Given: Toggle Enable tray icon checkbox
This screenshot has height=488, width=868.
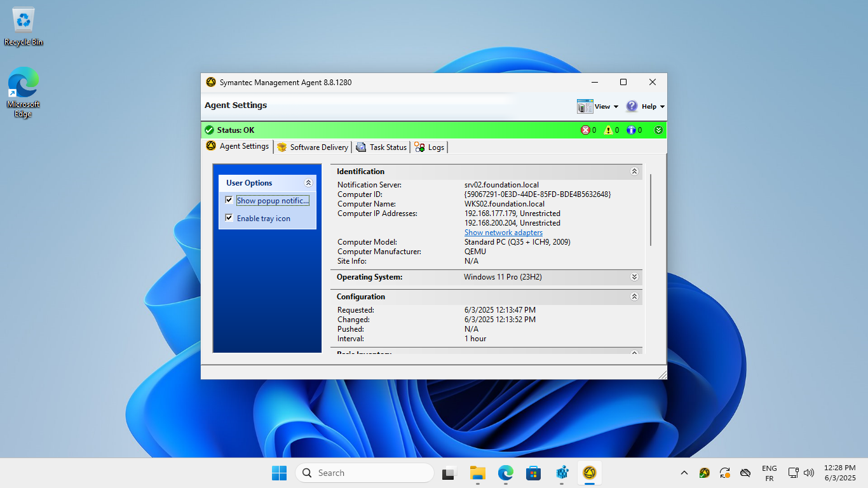Looking at the screenshot, I should (229, 218).
